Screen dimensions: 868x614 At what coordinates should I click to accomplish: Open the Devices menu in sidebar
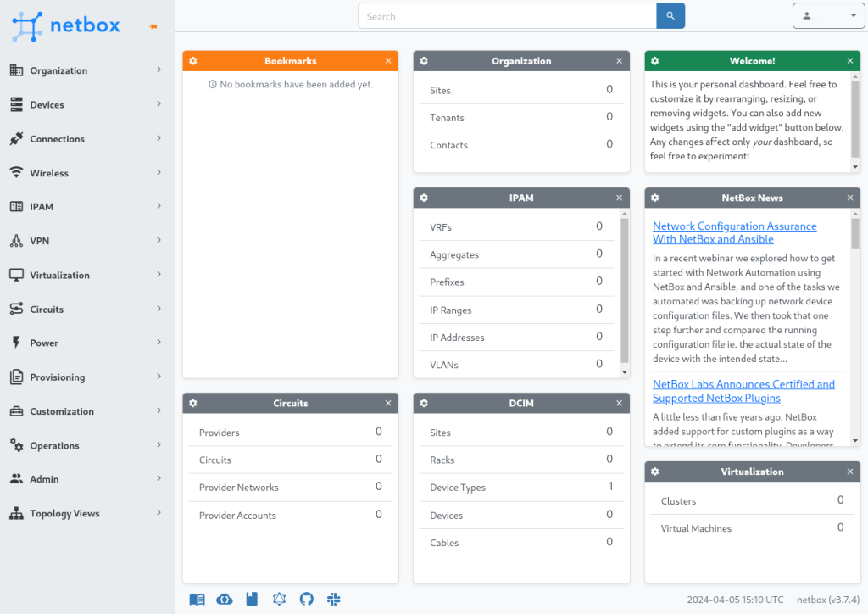(85, 105)
